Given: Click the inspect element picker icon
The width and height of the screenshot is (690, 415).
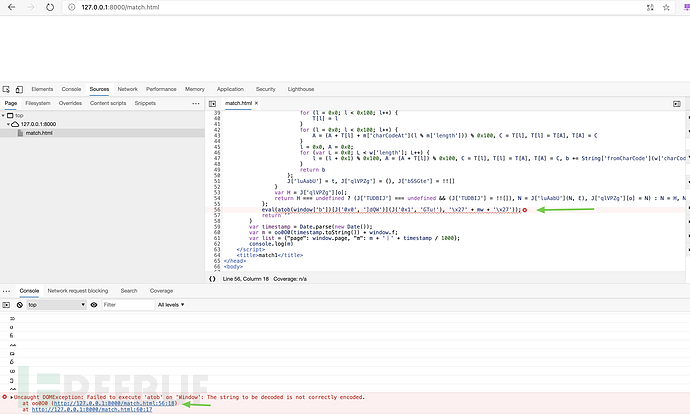Looking at the screenshot, I should (7, 89).
